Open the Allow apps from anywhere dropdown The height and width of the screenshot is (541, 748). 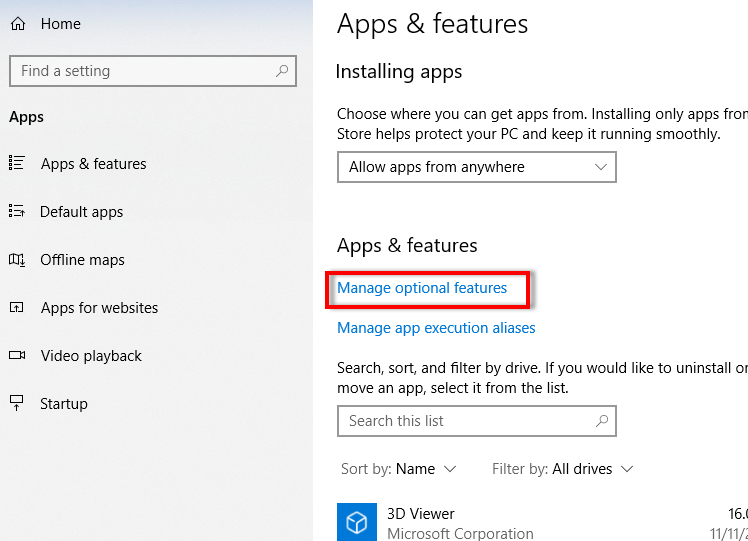pyautogui.click(x=476, y=167)
